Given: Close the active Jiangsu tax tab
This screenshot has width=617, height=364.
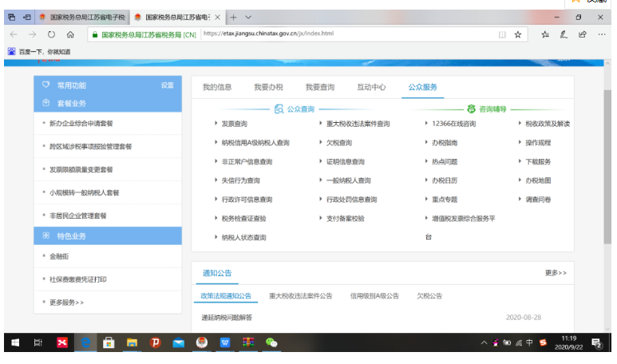Looking at the screenshot, I should click(217, 18).
